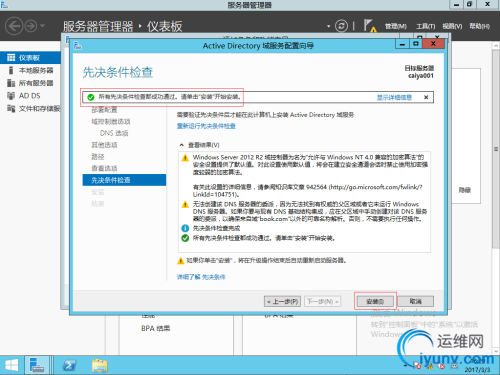Click the Windows NT 4.0 cryptography warning icon

coord(185,158)
